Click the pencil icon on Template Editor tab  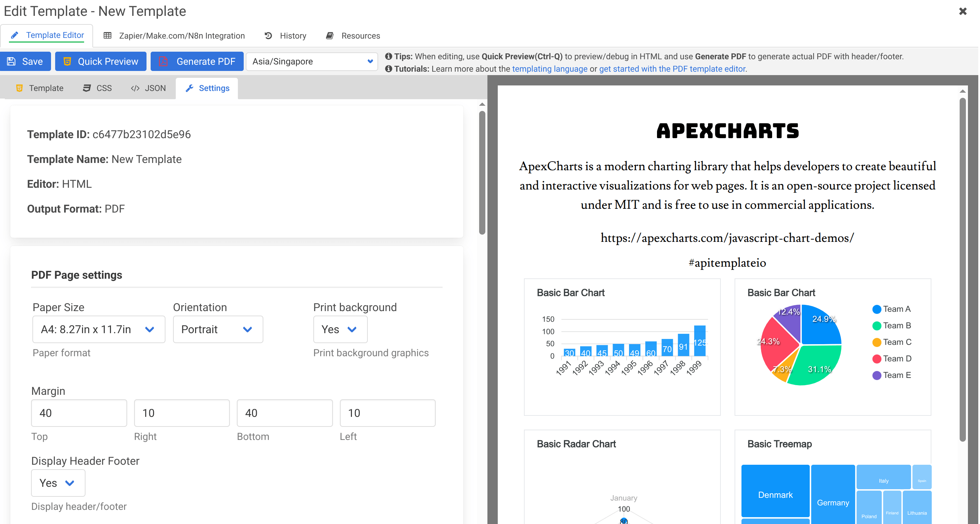[x=14, y=35]
